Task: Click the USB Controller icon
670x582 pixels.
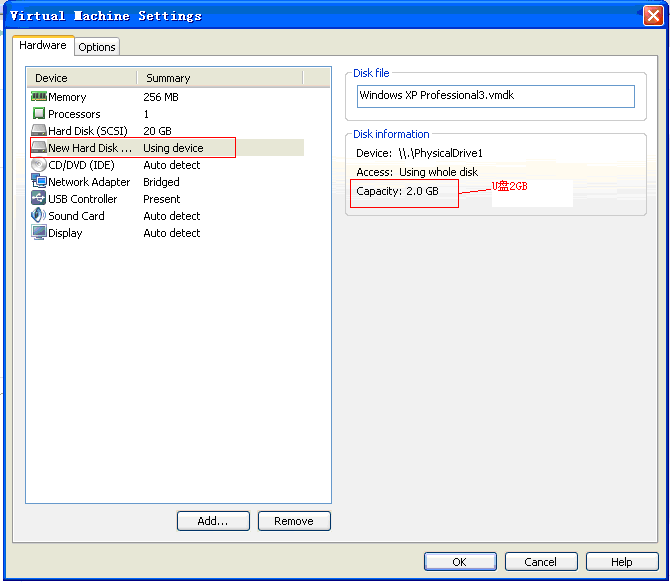Action: [38, 198]
